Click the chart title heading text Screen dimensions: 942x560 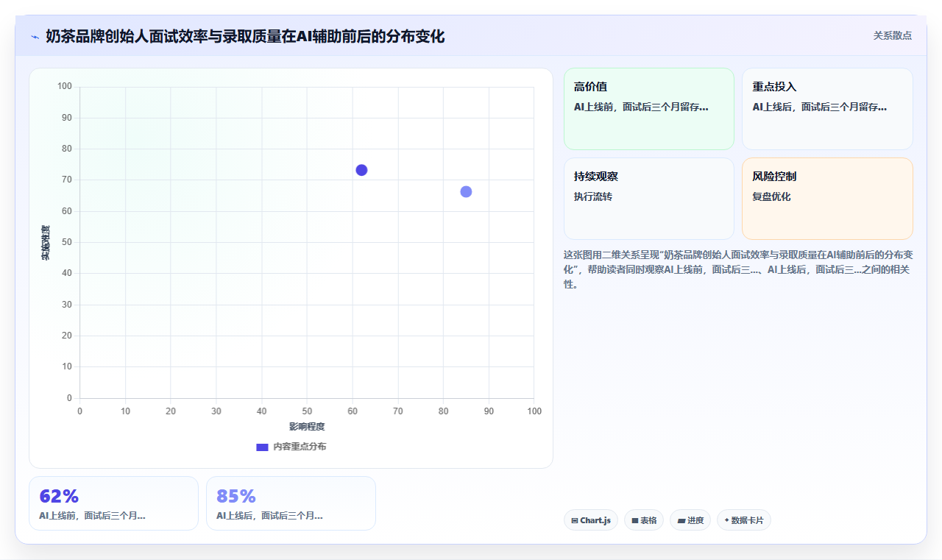pos(245,36)
